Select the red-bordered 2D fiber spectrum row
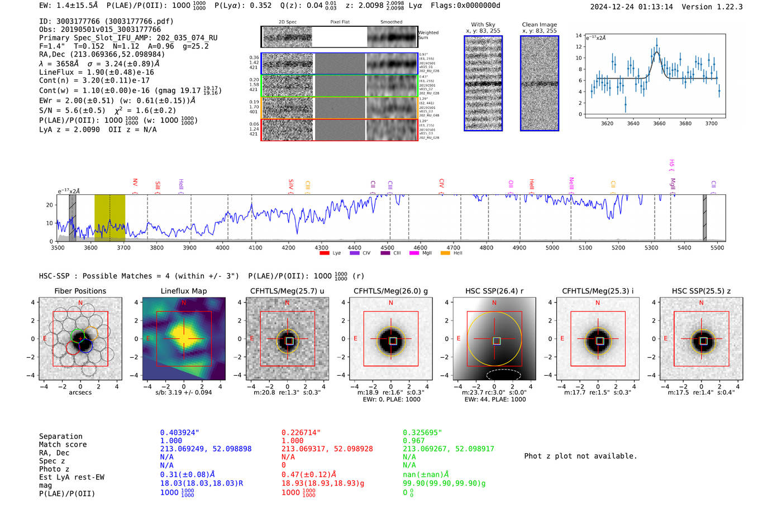This screenshot has height=532, width=782. [340, 130]
